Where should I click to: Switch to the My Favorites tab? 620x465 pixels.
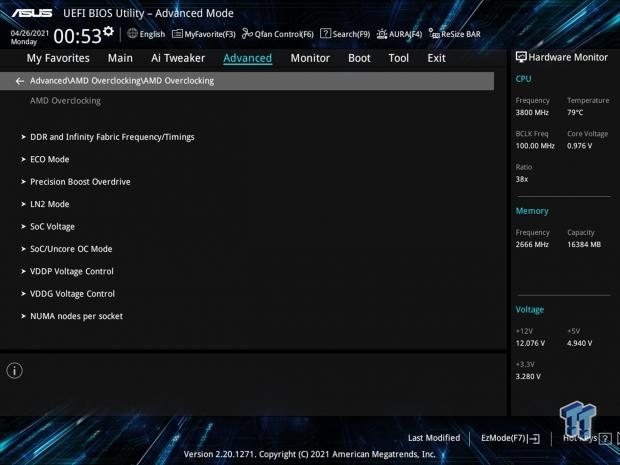(58, 58)
